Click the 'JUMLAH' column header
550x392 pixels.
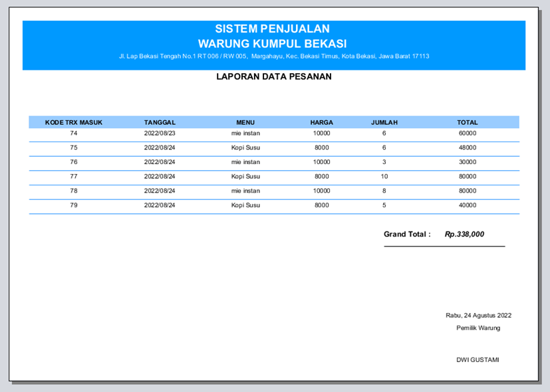(384, 122)
